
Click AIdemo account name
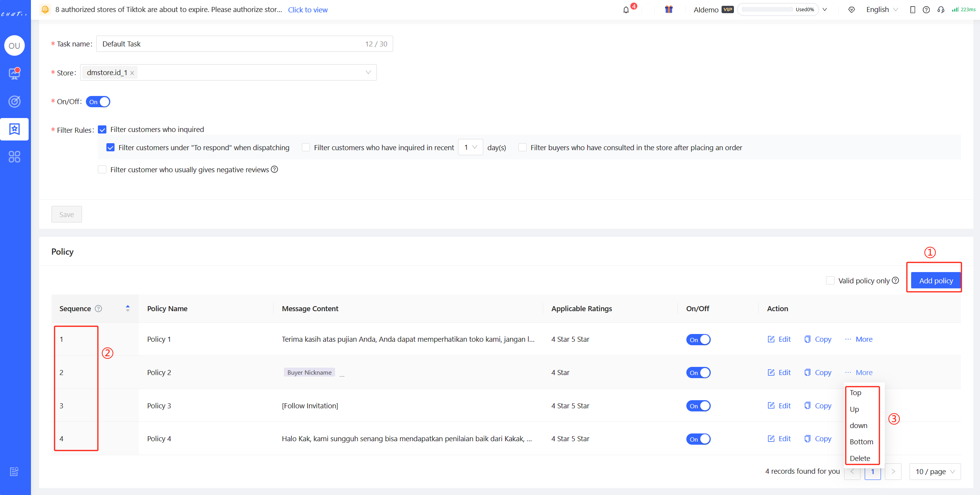tap(706, 10)
